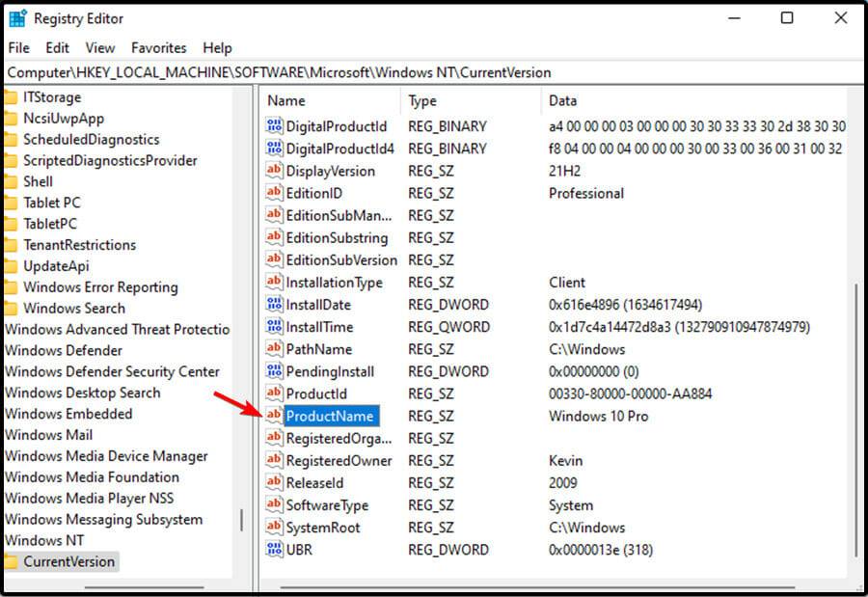
Task: Click the EditionSubstring string value icon
Action: point(274,237)
